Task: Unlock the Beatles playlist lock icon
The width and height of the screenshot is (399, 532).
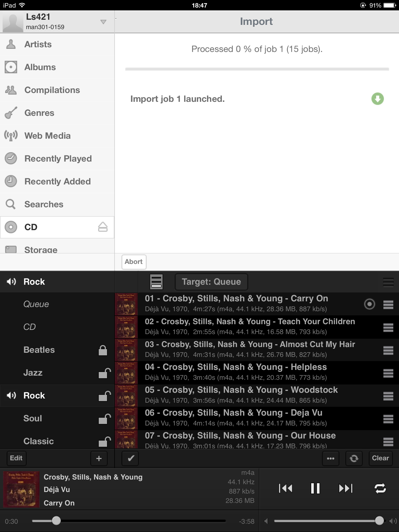Action: (103, 350)
